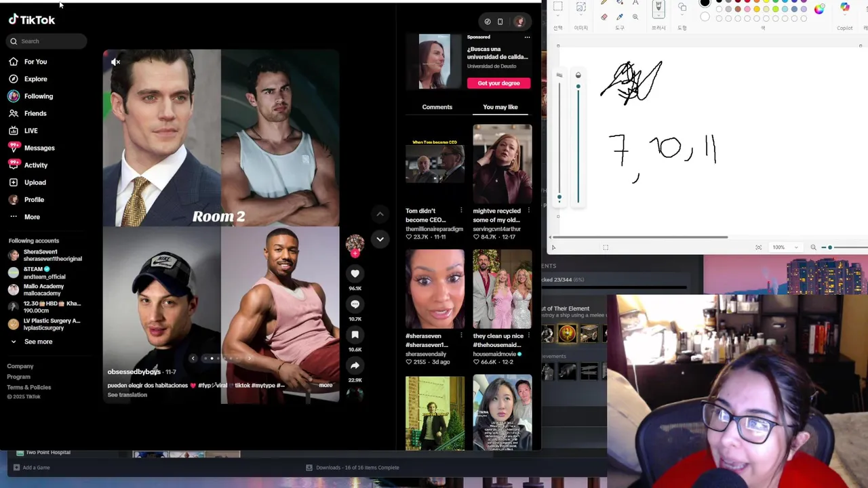
Task: Select the Eraser tool in Paint
Action: 604,17
